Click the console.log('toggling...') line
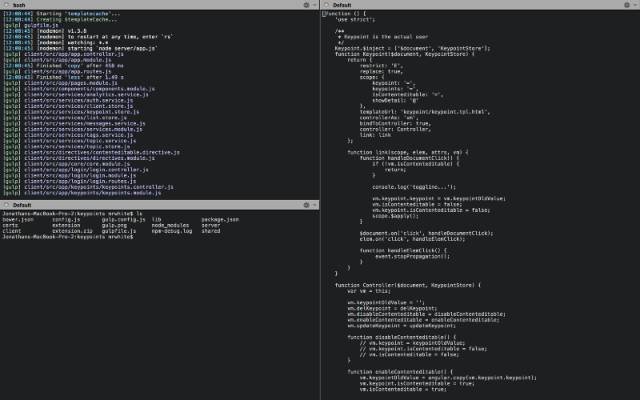 (x=414, y=187)
